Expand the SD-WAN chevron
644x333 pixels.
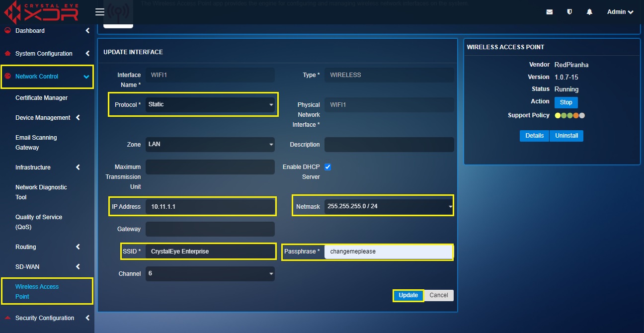[x=78, y=267]
